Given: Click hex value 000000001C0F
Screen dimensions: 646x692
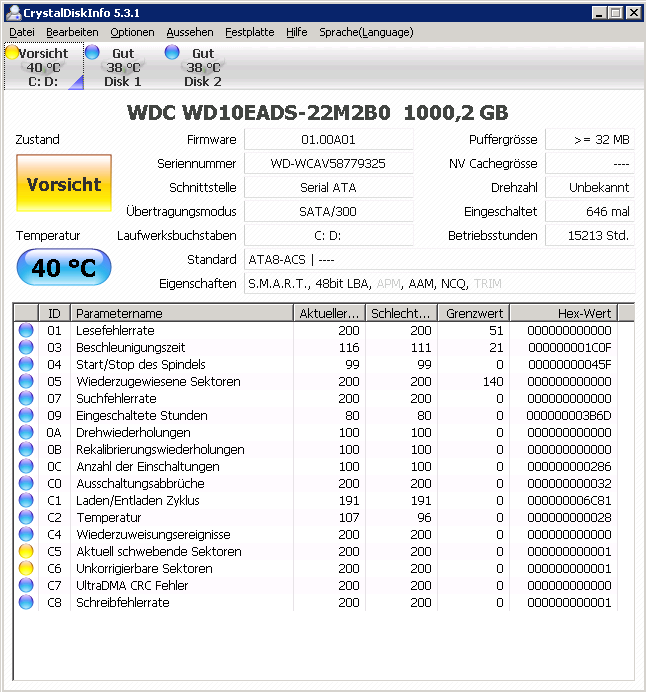Looking at the screenshot, I should (x=570, y=348).
